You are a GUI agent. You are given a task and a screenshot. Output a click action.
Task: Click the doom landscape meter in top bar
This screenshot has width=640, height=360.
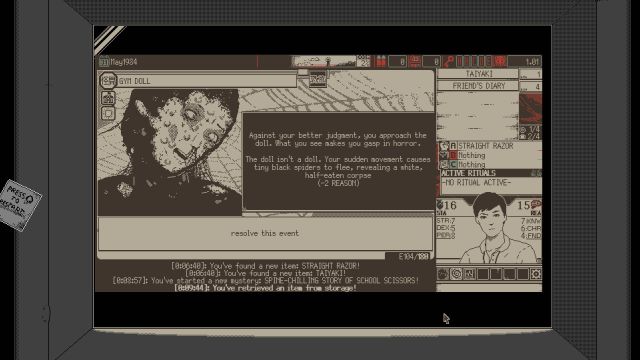324,62
